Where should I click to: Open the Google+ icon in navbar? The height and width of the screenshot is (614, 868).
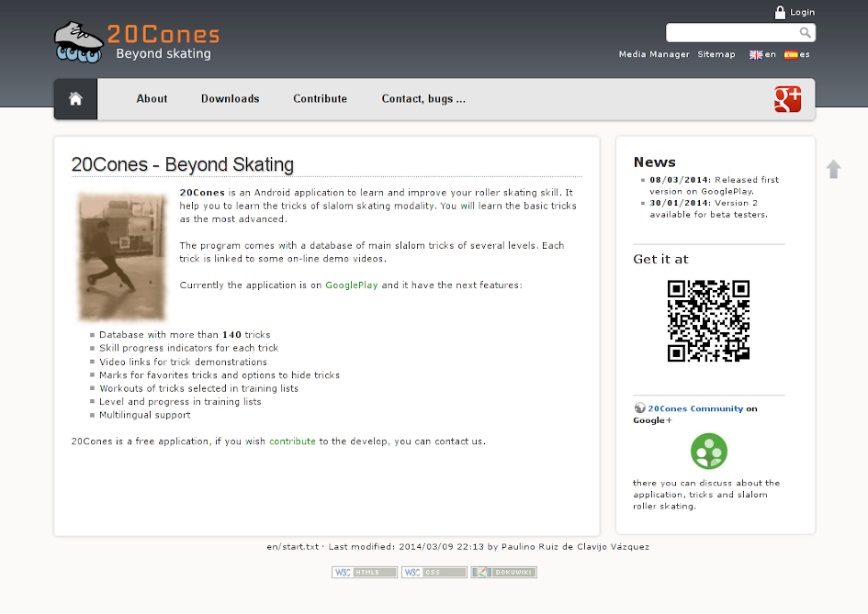tap(787, 99)
